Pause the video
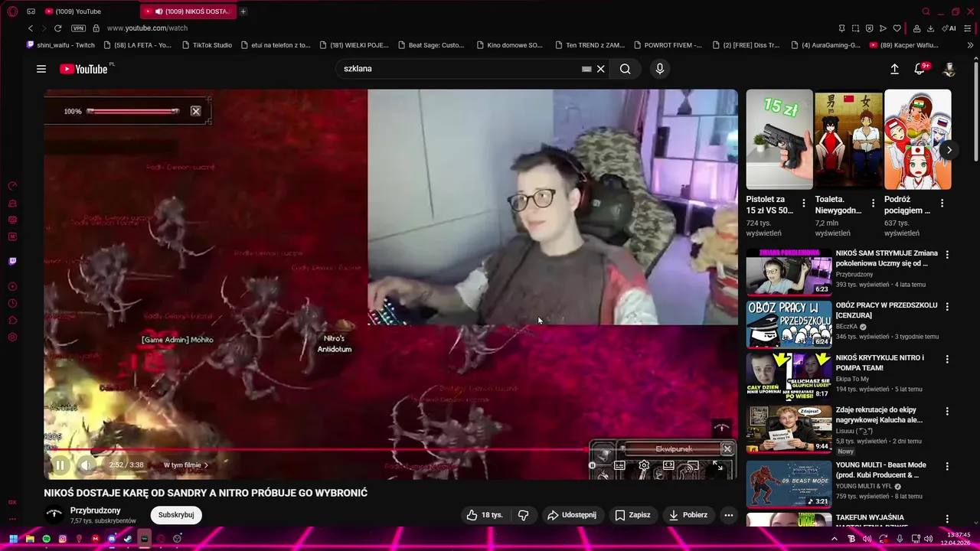Screen dimensions: 980x551 click(x=60, y=465)
